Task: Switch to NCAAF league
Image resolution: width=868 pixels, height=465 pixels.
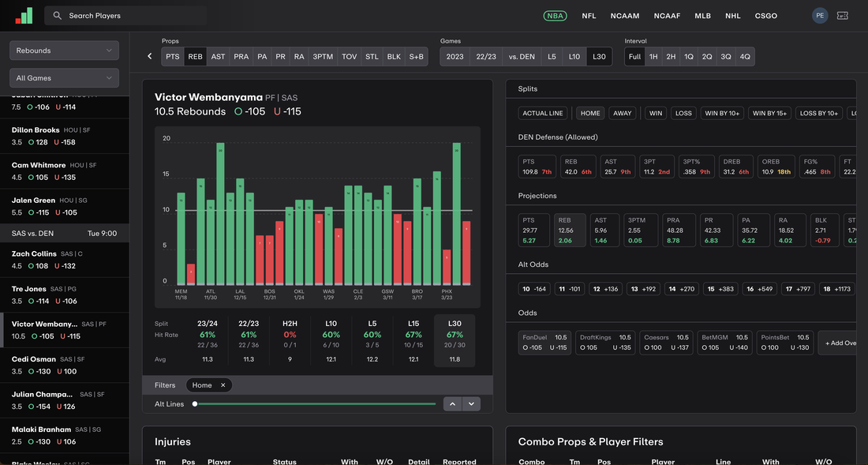Action: [667, 16]
